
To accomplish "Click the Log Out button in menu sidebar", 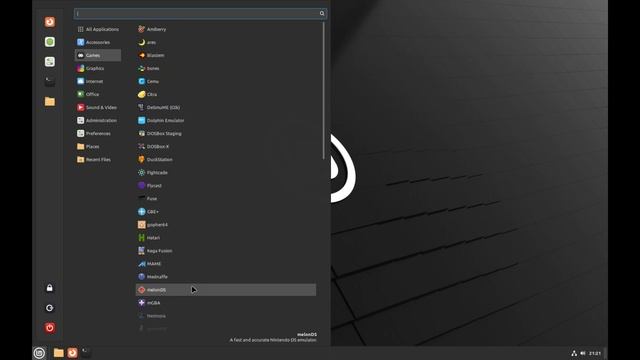I will 50,308.
